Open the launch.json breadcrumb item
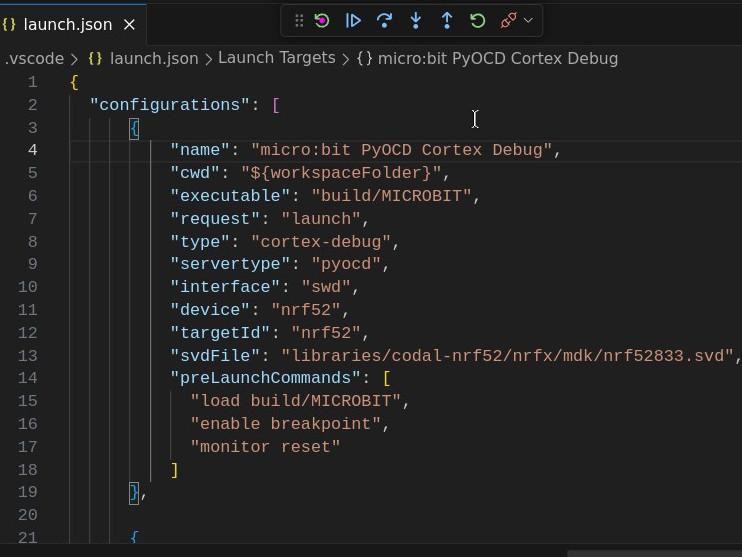Viewport: 742px width, 557px height. [154, 59]
